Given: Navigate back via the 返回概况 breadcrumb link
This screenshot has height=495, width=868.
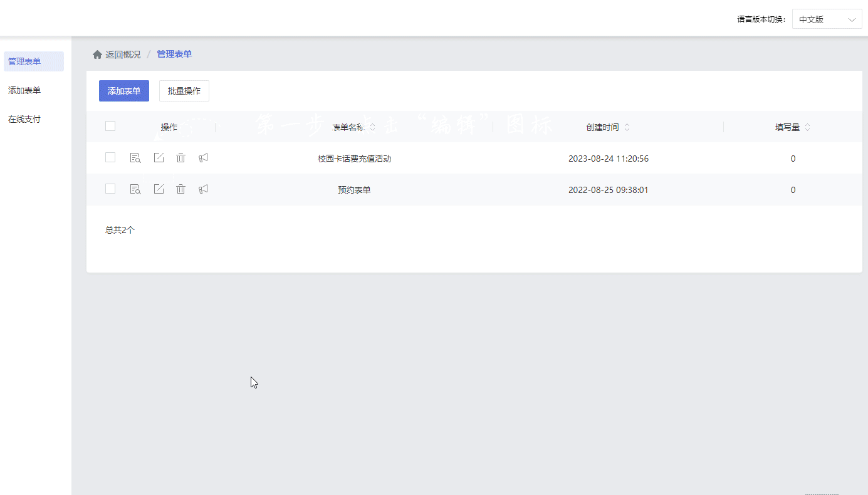Looking at the screenshot, I should [123, 54].
